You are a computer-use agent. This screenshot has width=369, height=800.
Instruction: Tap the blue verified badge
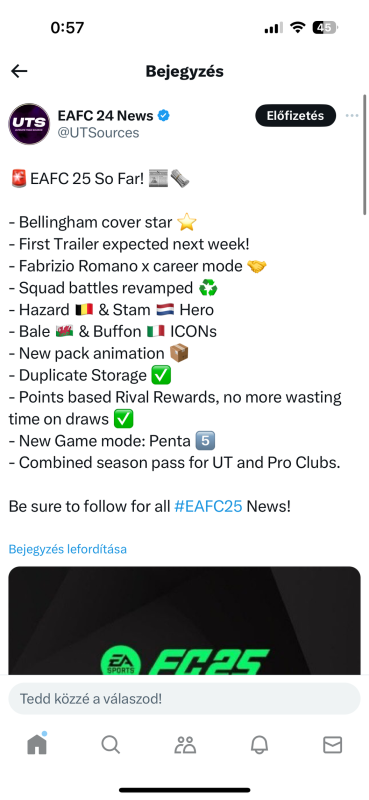pyautogui.click(x=163, y=116)
